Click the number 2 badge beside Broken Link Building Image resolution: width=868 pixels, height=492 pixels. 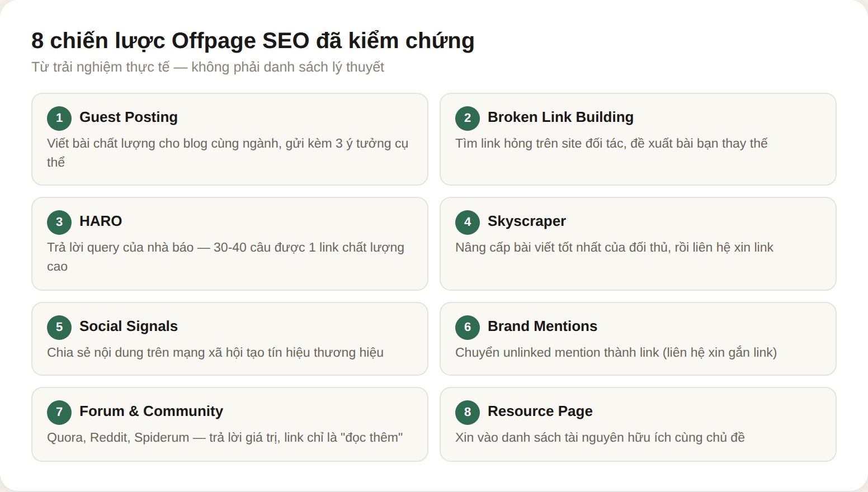(x=468, y=119)
